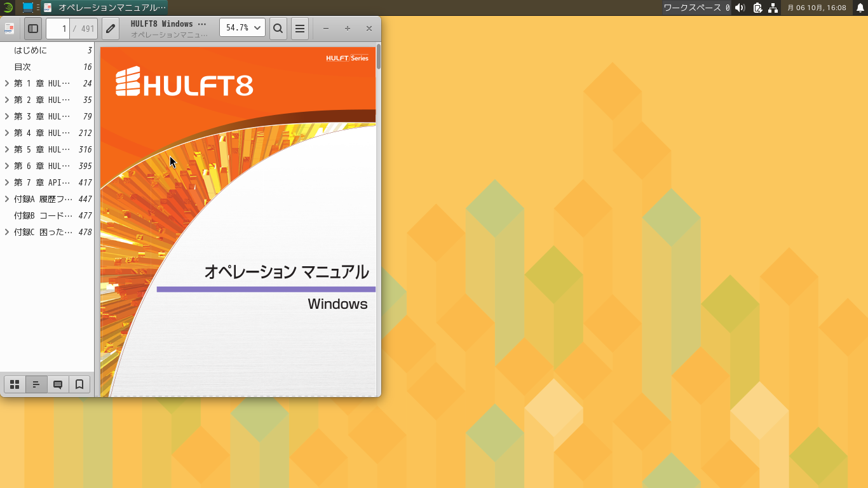Viewport: 868px width, 488px height.
Task: Show the annotations list in sidebar
Action: 57,384
